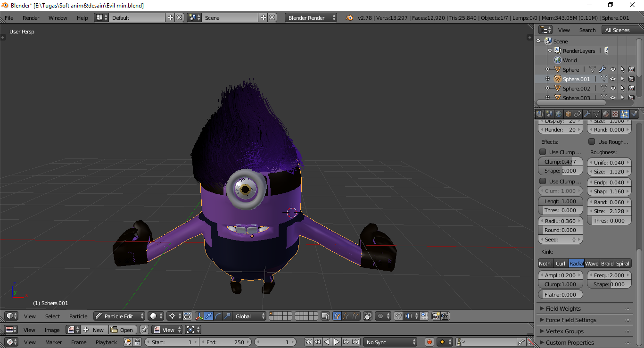Open the Object Data triangle tab
Viewport: 644px width, 348px height.
(596, 114)
